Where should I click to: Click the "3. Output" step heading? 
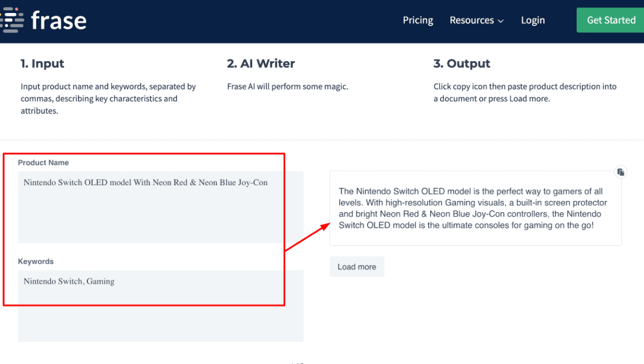pos(461,63)
